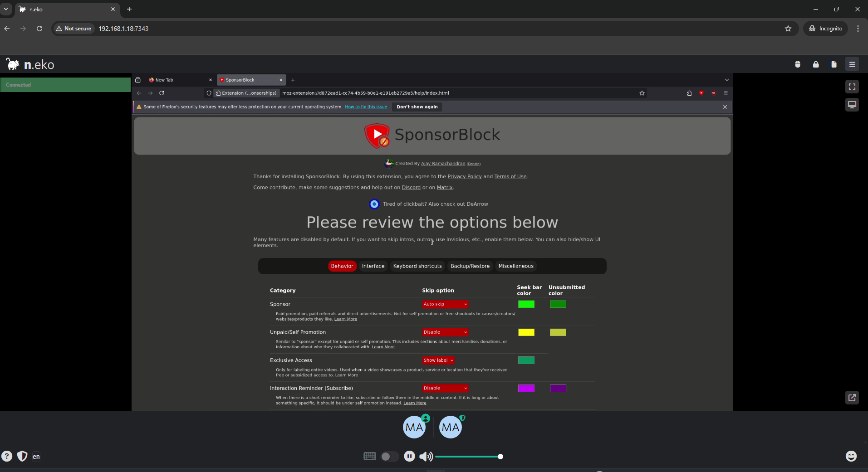Open the Discord link
Viewport: 868px width, 472px height.
(411, 187)
